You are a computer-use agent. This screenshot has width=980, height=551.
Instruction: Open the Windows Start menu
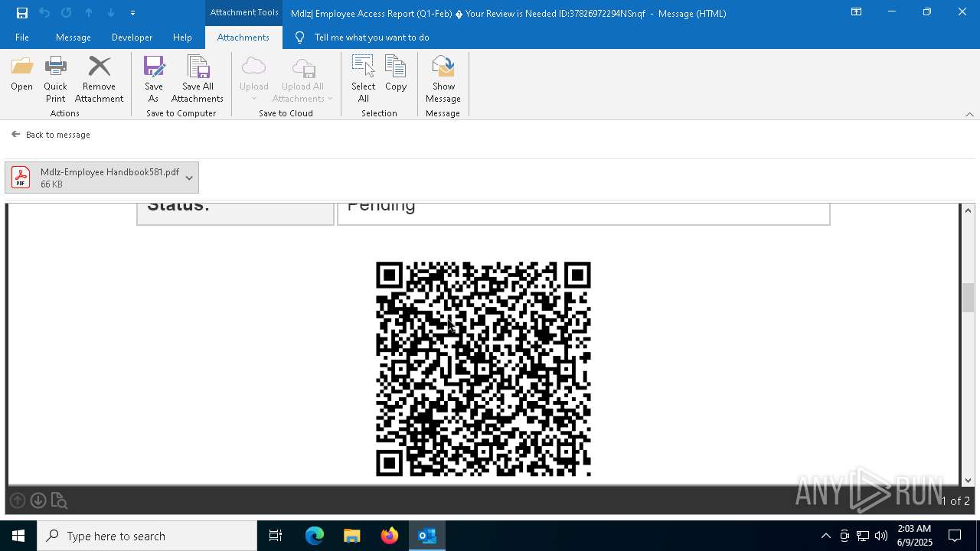point(18,536)
